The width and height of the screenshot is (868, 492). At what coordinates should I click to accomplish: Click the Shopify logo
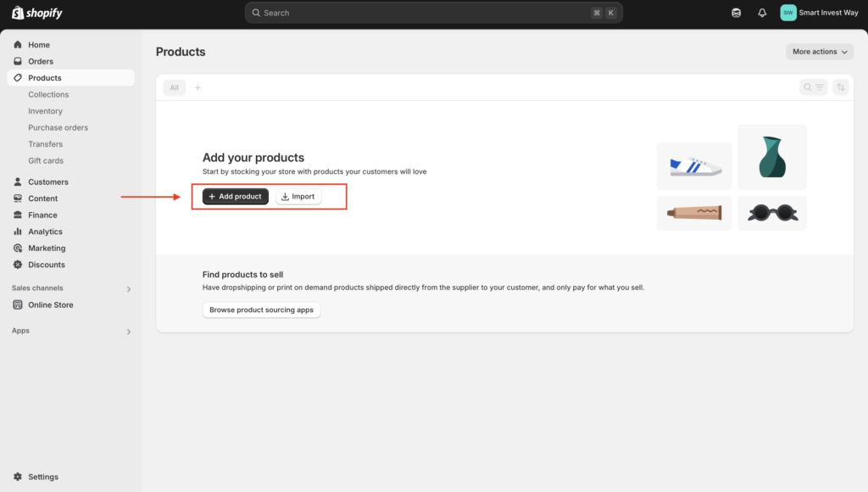[37, 13]
